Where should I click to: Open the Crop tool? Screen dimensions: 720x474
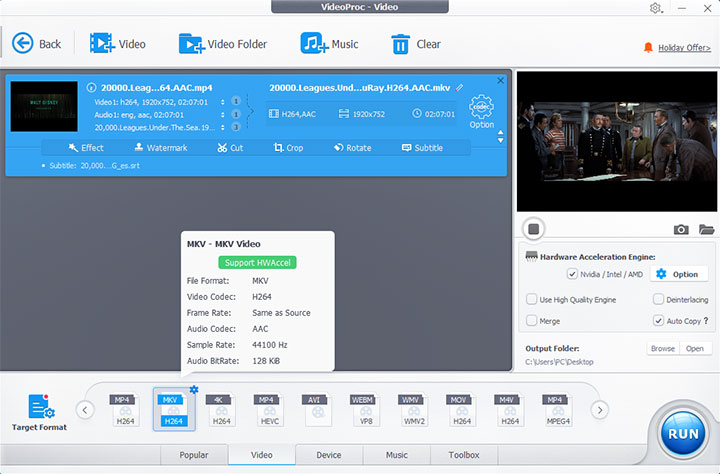tap(288, 148)
